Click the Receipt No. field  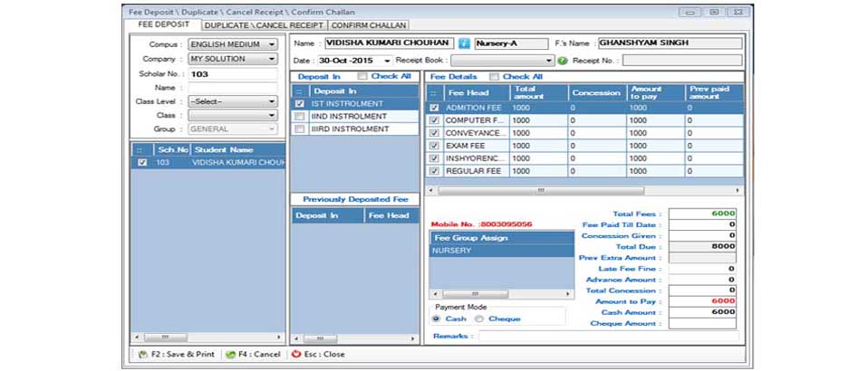pyautogui.click(x=682, y=61)
